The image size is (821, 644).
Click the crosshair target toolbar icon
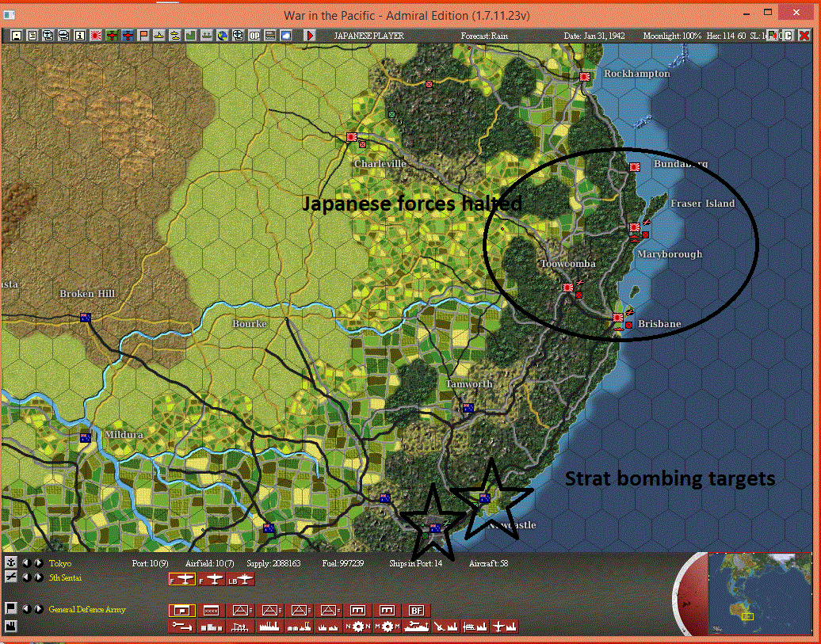239,36
